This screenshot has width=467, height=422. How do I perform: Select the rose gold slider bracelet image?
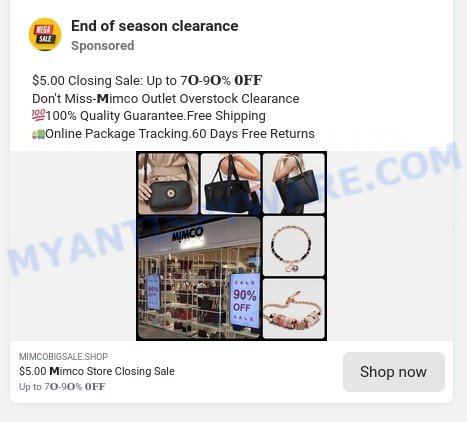point(293,309)
